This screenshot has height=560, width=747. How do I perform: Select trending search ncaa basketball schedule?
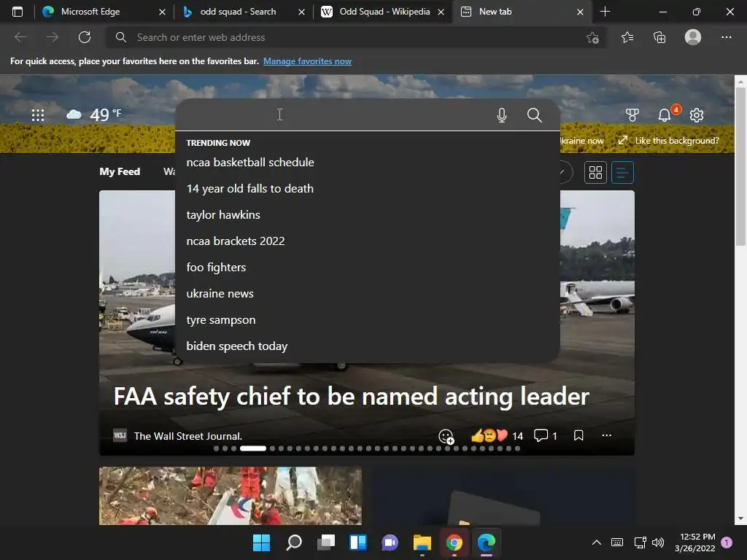click(368, 163)
